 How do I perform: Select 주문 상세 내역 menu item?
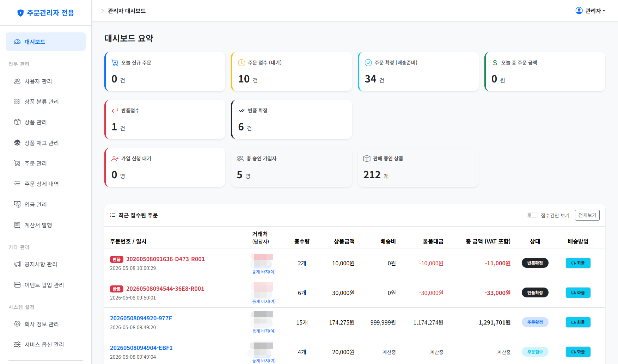pos(45,184)
